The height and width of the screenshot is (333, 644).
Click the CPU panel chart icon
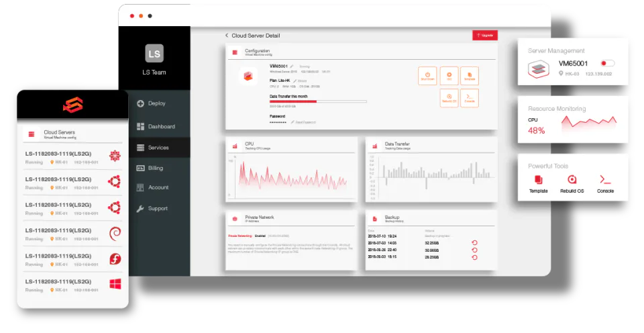(x=235, y=146)
